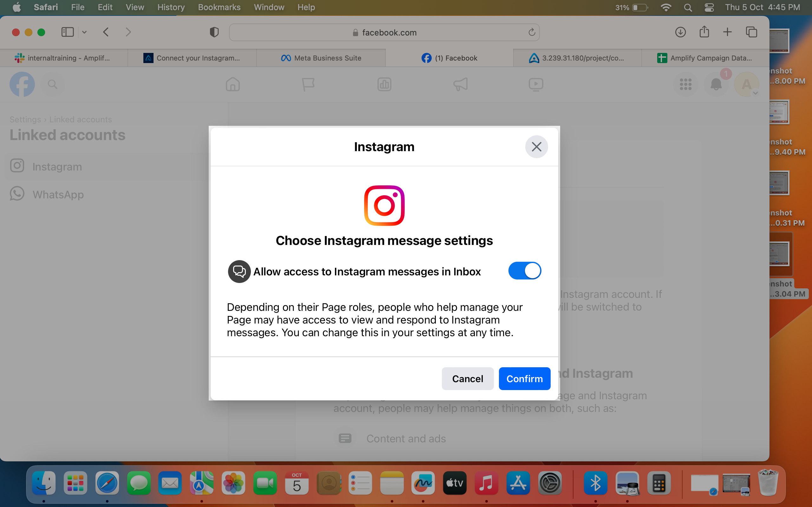Click the facebook.com address bar
This screenshot has height=507, width=812.
pyautogui.click(x=384, y=32)
